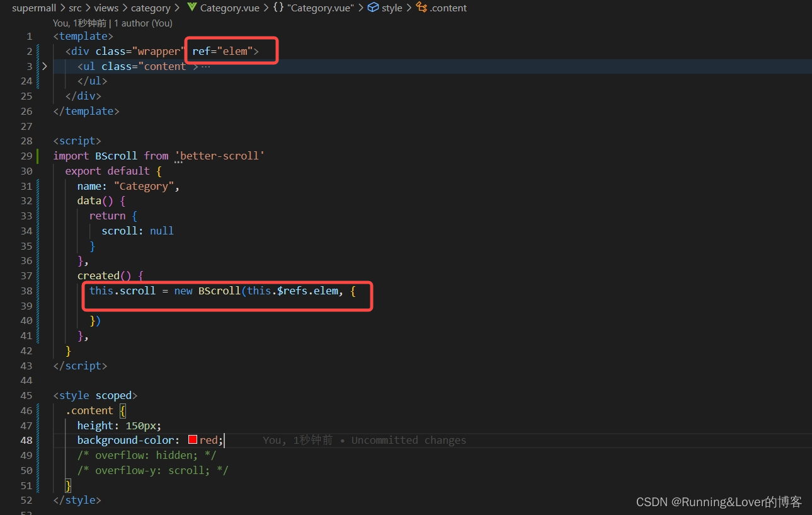Select the style breadcrumb item
The height and width of the screenshot is (515, 812).
coord(392,8)
